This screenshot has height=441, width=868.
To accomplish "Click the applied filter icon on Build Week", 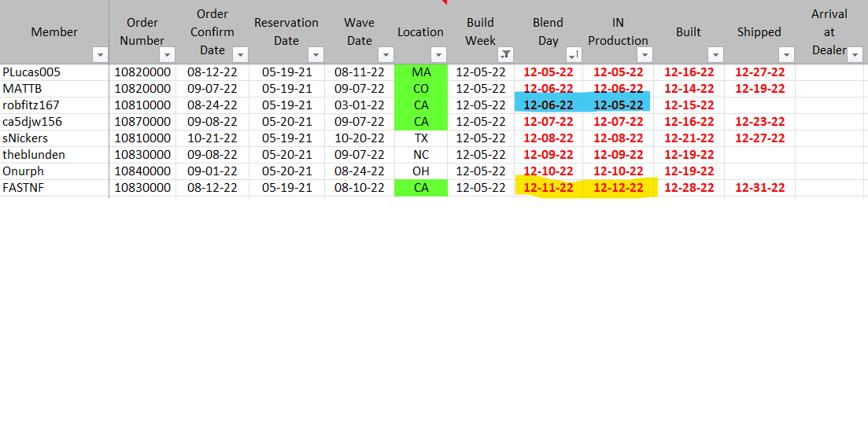I will click(505, 55).
